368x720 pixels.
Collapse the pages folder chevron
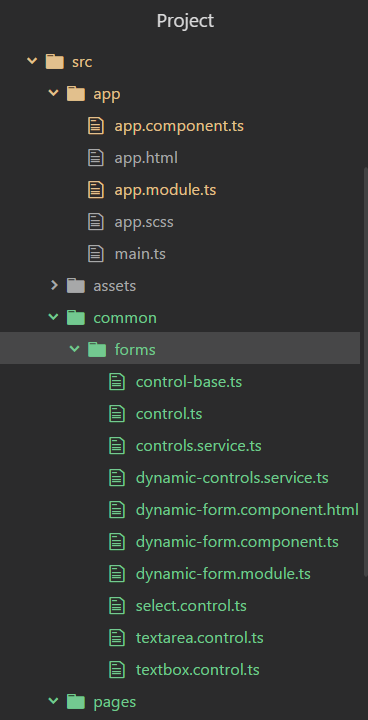[54, 701]
